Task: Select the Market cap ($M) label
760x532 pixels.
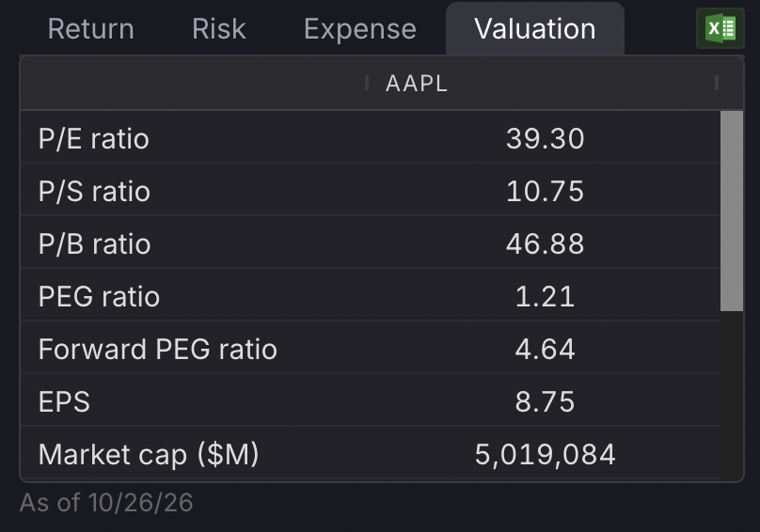Action: (x=149, y=455)
